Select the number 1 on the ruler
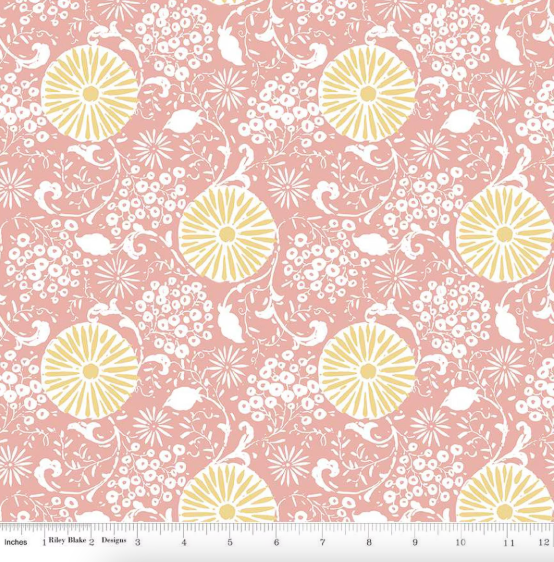This screenshot has height=562, width=554. [44, 543]
